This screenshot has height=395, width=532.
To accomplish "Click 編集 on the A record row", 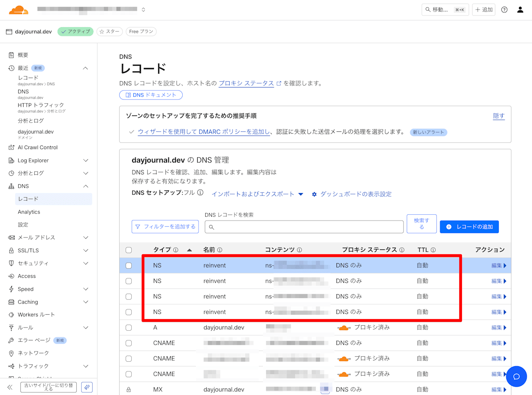I will [x=499, y=328].
